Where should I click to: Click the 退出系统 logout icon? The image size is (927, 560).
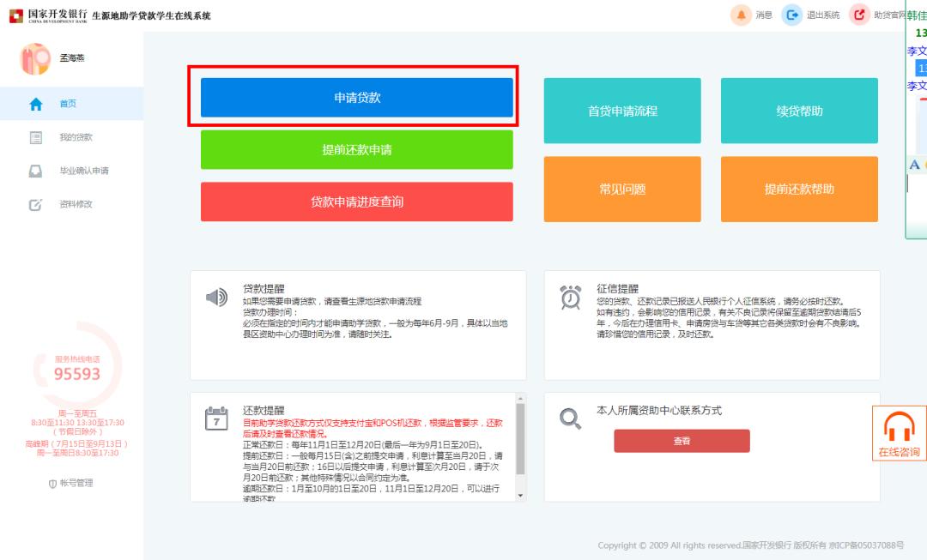click(790, 15)
